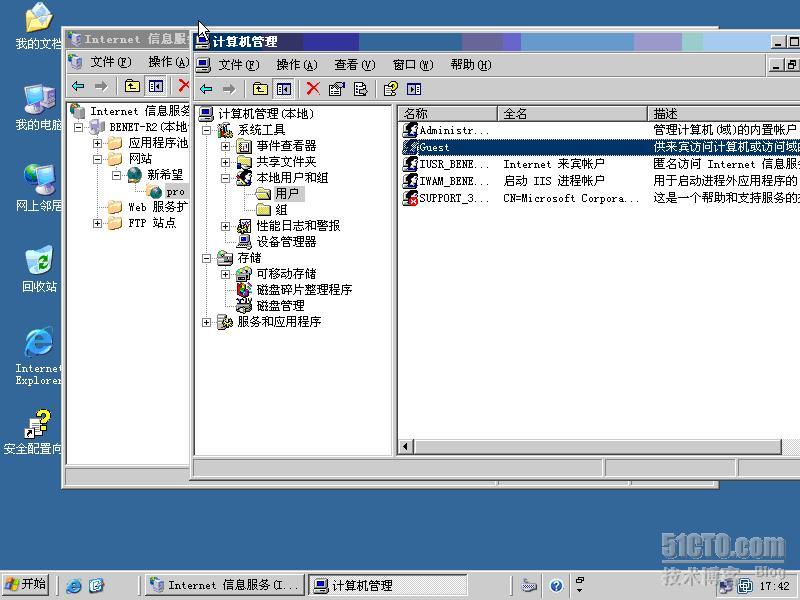Sort by Full Name column header
The height and width of the screenshot is (600, 800).
coord(572,113)
